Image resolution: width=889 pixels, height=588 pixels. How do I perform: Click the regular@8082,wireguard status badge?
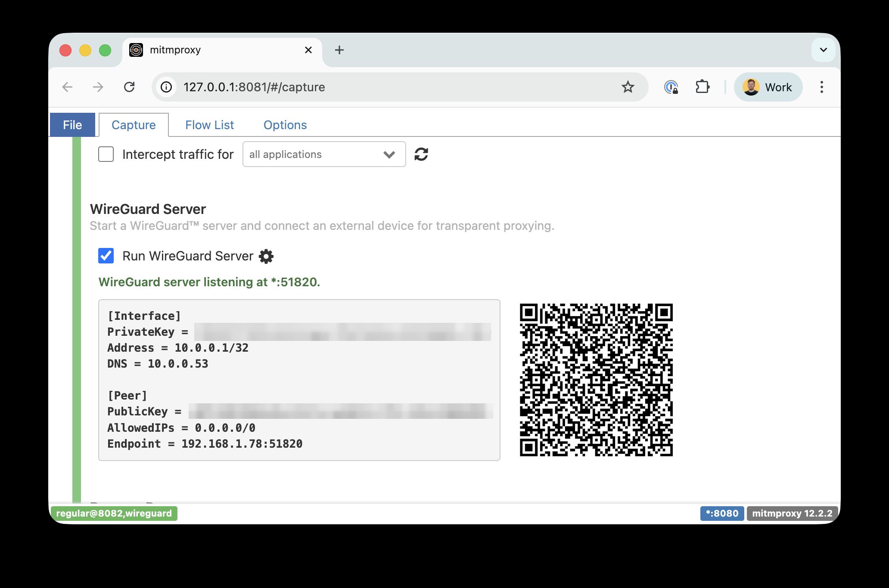click(114, 513)
